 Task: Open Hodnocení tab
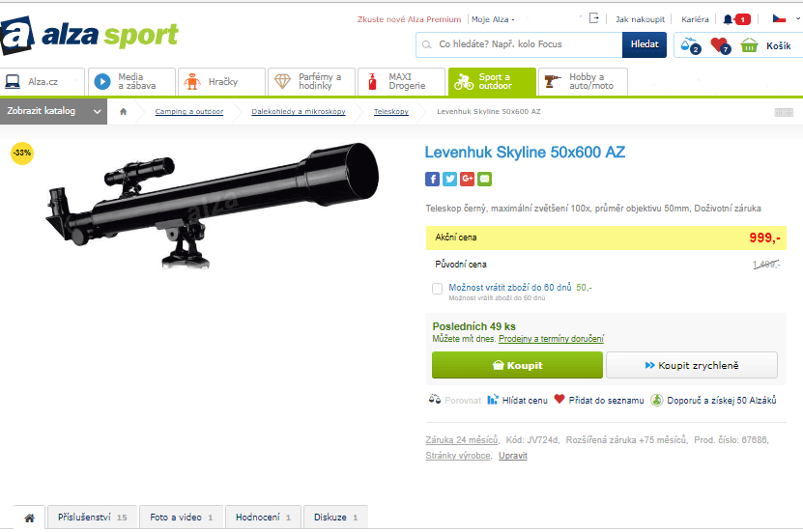[263, 518]
